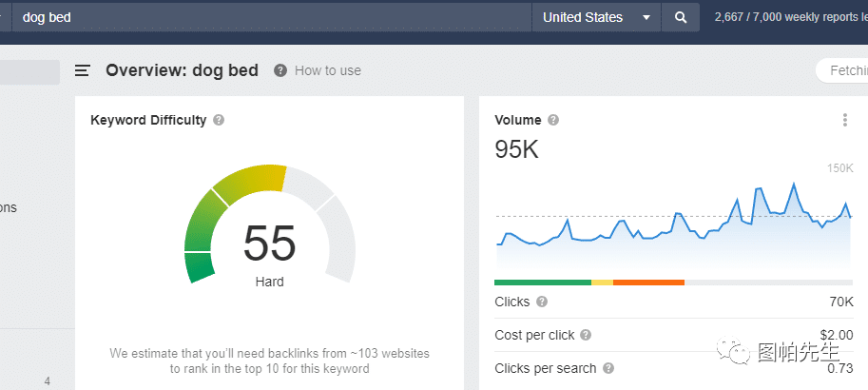The height and width of the screenshot is (390, 868).
Task: Click the green segment of the clicks bar
Action: 542,283
